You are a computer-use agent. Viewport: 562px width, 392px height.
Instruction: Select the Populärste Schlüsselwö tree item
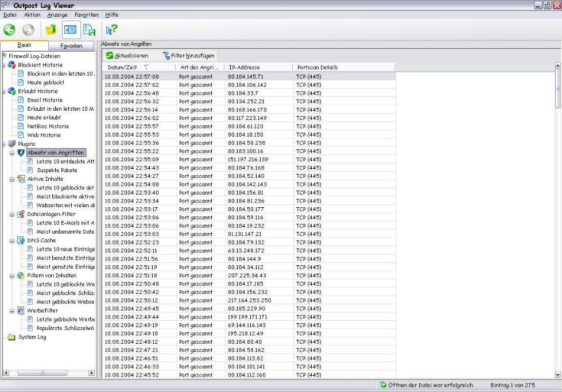65,328
